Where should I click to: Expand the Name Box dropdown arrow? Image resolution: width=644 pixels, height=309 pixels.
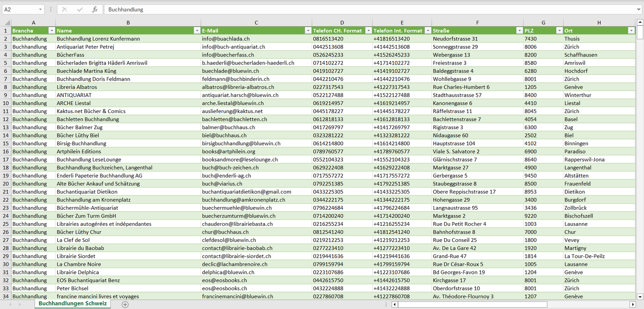pos(41,9)
